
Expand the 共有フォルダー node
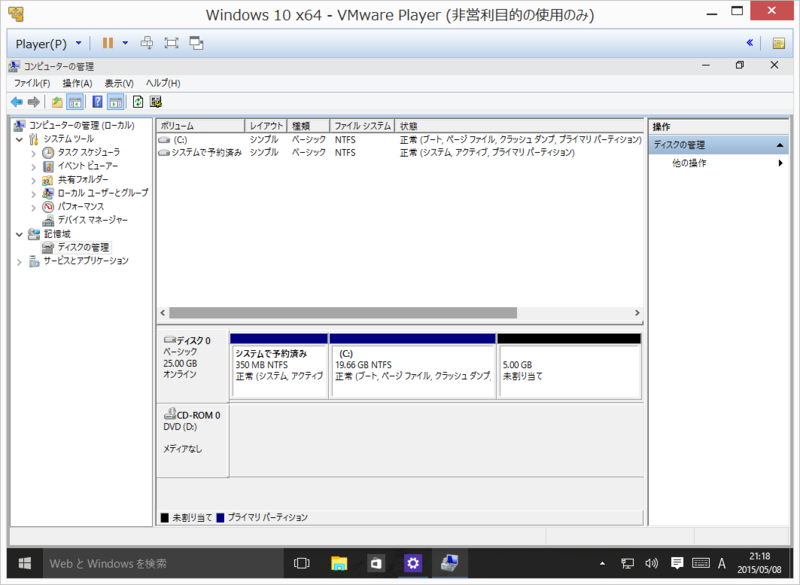pyautogui.click(x=34, y=180)
